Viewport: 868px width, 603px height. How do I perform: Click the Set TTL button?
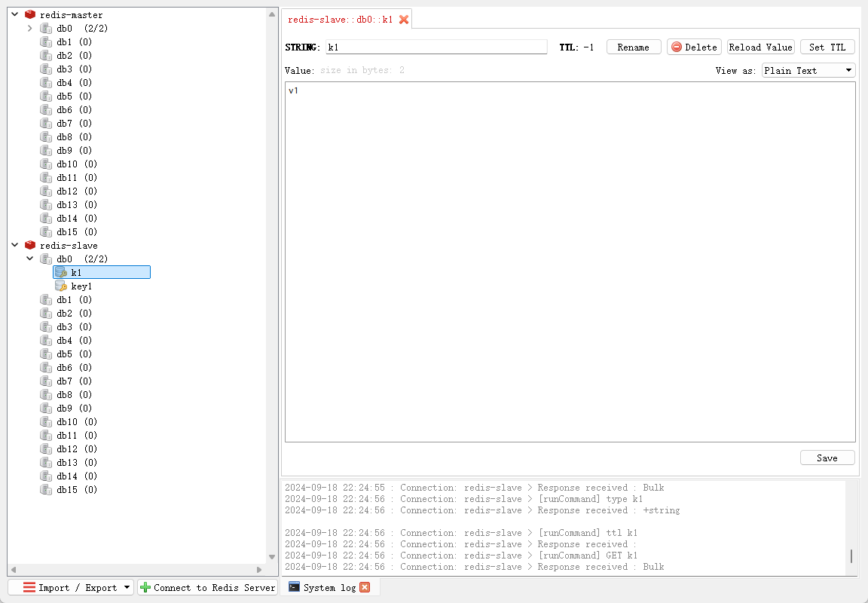[827, 47]
